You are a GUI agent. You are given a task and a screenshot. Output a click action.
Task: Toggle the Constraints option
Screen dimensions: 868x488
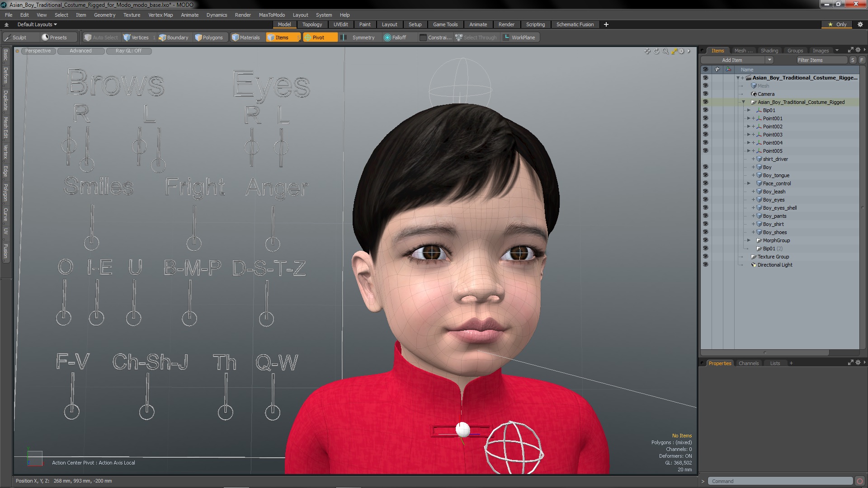tap(436, 38)
